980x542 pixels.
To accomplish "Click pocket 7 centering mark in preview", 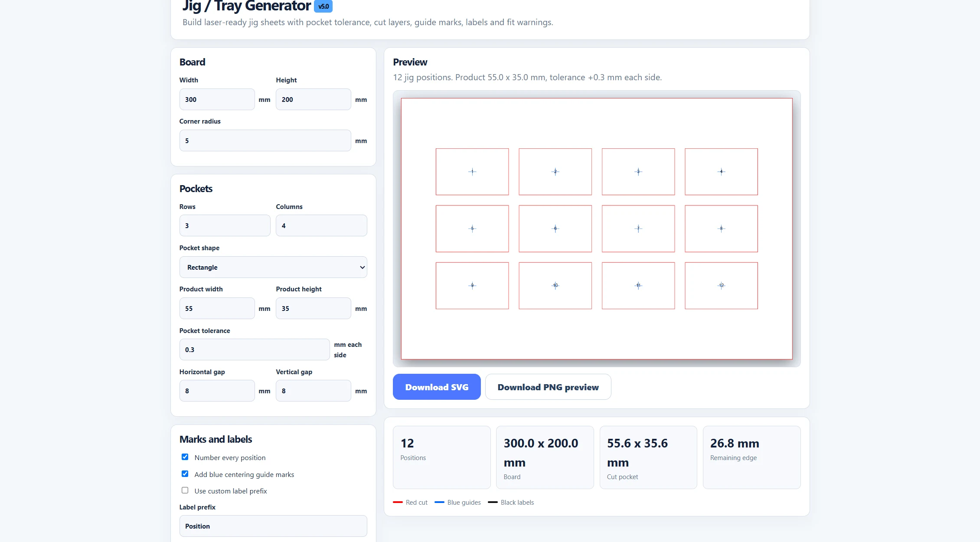I will tap(638, 229).
